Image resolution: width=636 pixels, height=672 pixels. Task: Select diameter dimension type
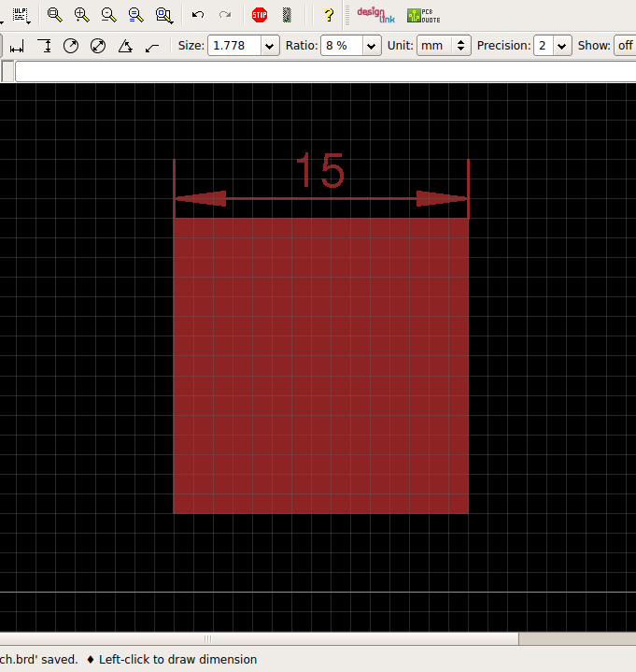tap(98, 46)
